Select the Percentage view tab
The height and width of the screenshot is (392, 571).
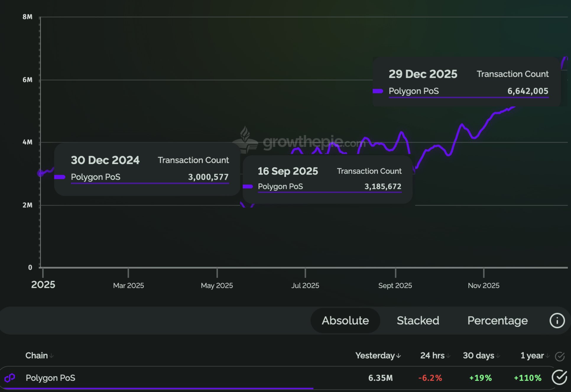[497, 320]
